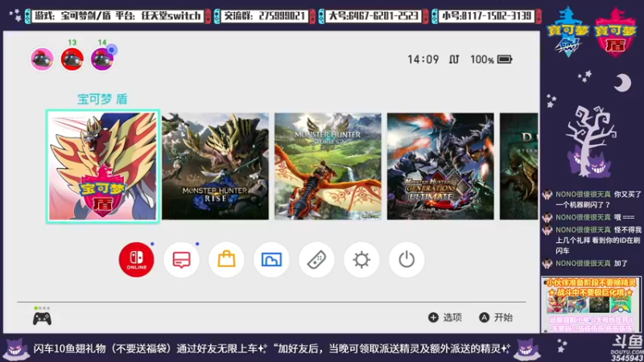Open the Nintendo eShop bag icon
Screen dimensions: 644x362
[x=226, y=259]
